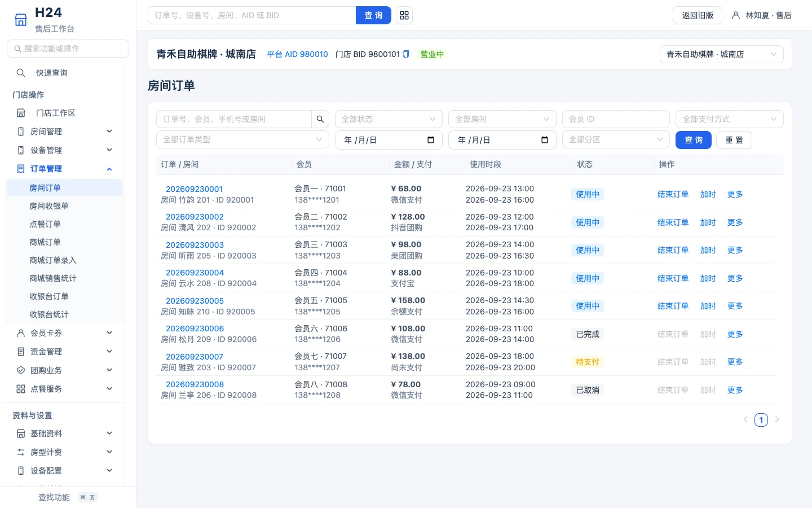
Task: Click 平台 AID 980010 link
Action: [297, 54]
